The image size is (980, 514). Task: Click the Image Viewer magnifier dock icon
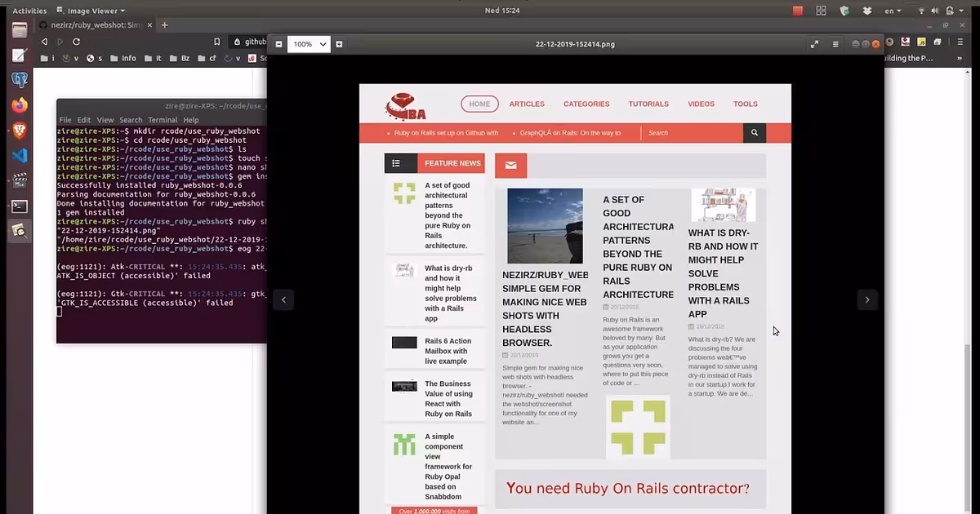pos(20,231)
